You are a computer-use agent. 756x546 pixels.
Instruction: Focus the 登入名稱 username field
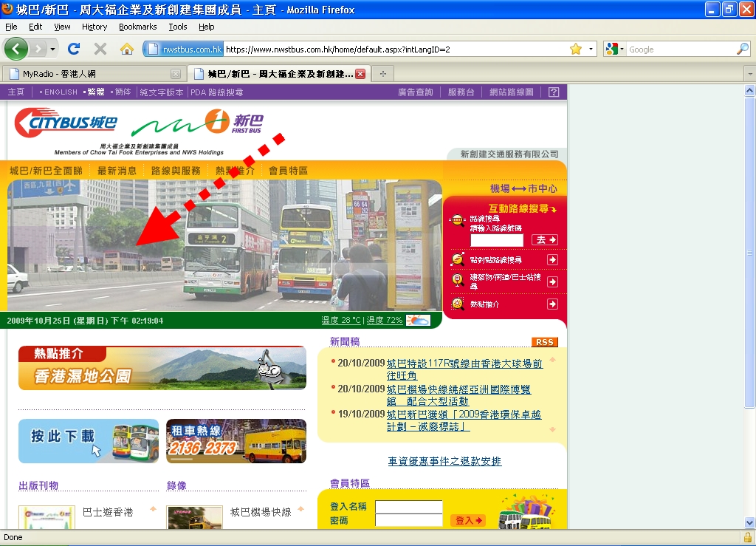(409, 506)
